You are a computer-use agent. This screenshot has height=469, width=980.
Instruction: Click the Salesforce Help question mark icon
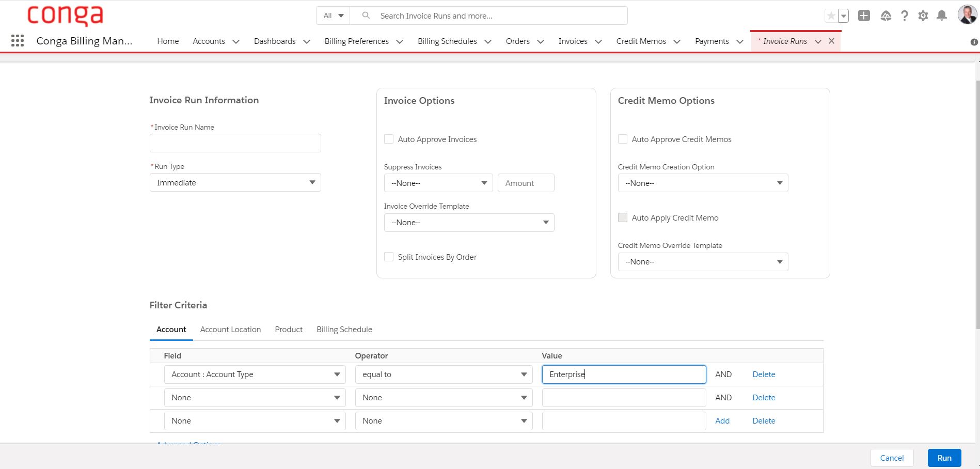coord(904,16)
